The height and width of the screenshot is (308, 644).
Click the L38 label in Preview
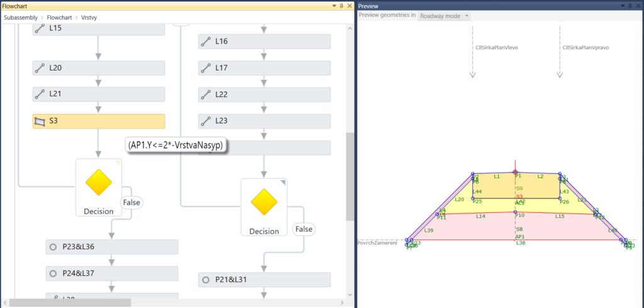click(x=521, y=243)
